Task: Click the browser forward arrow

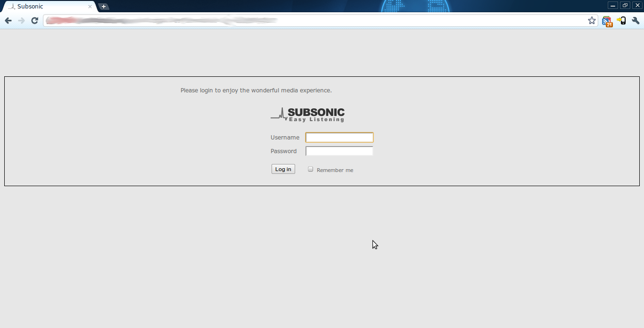Action: point(21,21)
